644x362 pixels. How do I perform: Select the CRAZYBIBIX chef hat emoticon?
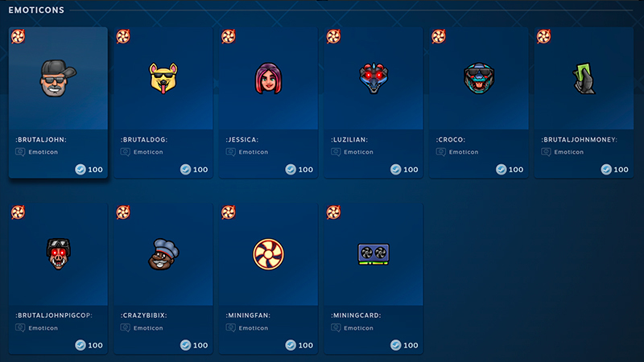tap(163, 253)
